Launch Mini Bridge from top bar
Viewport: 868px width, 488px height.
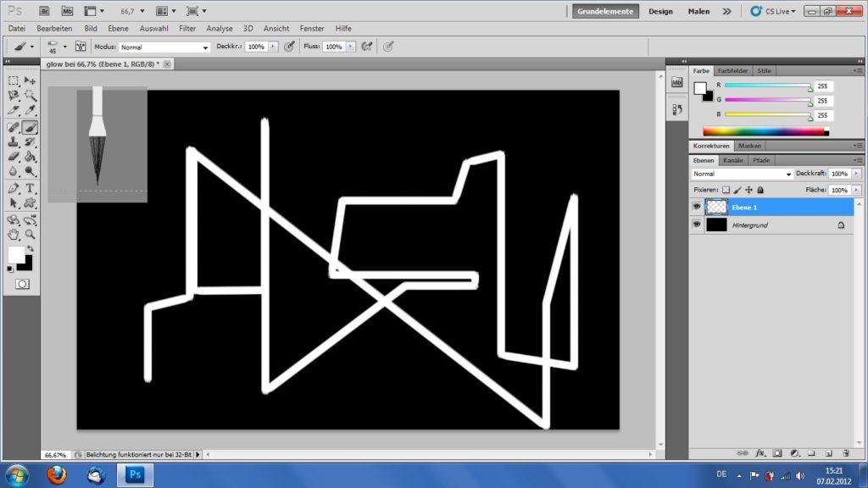[67, 11]
